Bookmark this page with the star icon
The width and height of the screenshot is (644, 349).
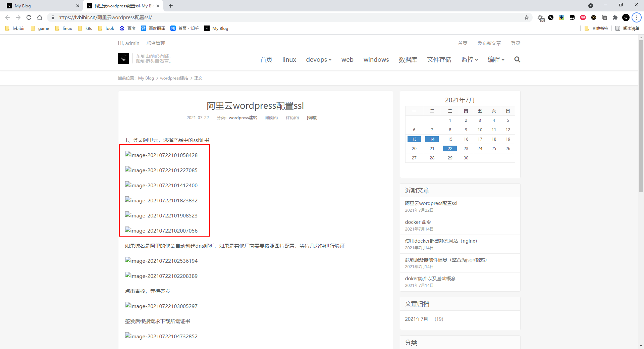[x=527, y=17]
